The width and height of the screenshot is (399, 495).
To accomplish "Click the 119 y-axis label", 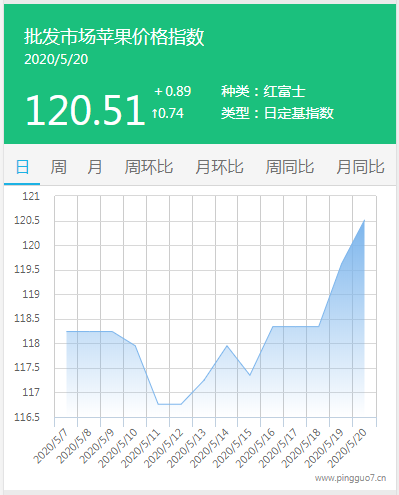I will 31,294.
